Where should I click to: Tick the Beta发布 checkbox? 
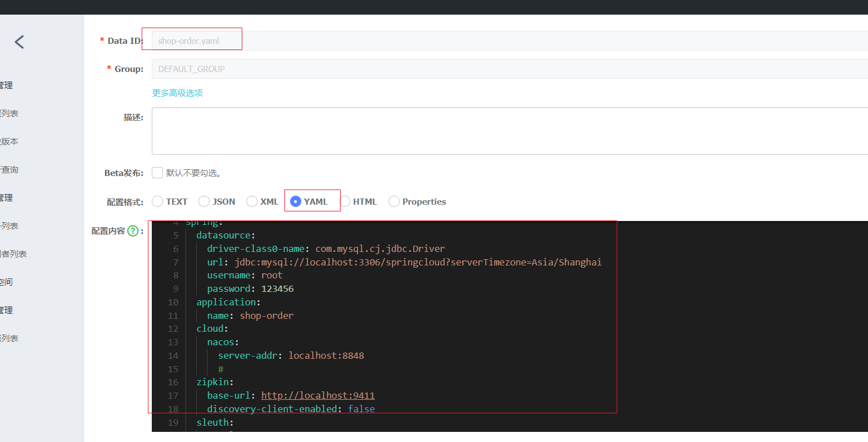click(157, 173)
